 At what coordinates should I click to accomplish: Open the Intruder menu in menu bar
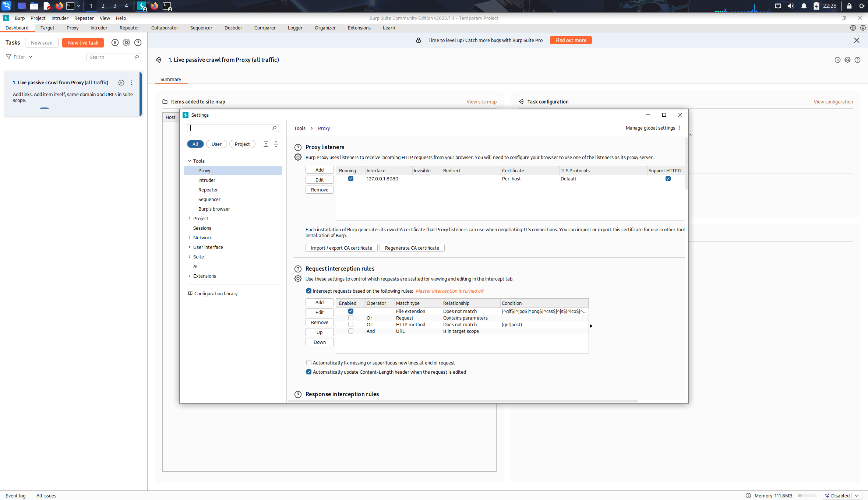point(60,18)
